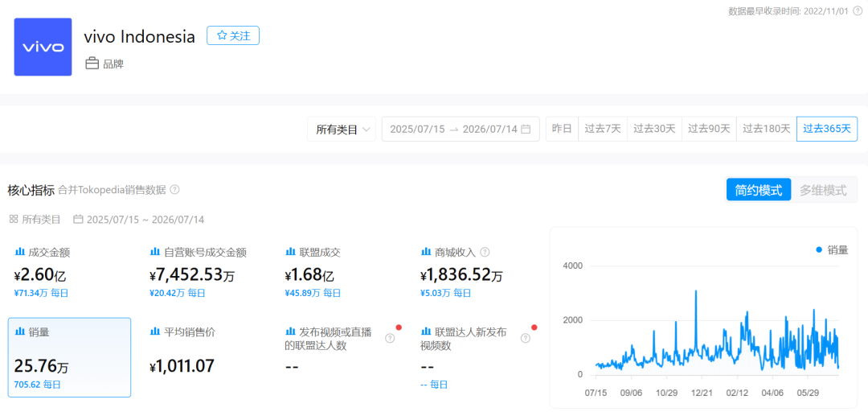Click the date range input field
Viewport: 868px width, 416px height.
(x=461, y=129)
